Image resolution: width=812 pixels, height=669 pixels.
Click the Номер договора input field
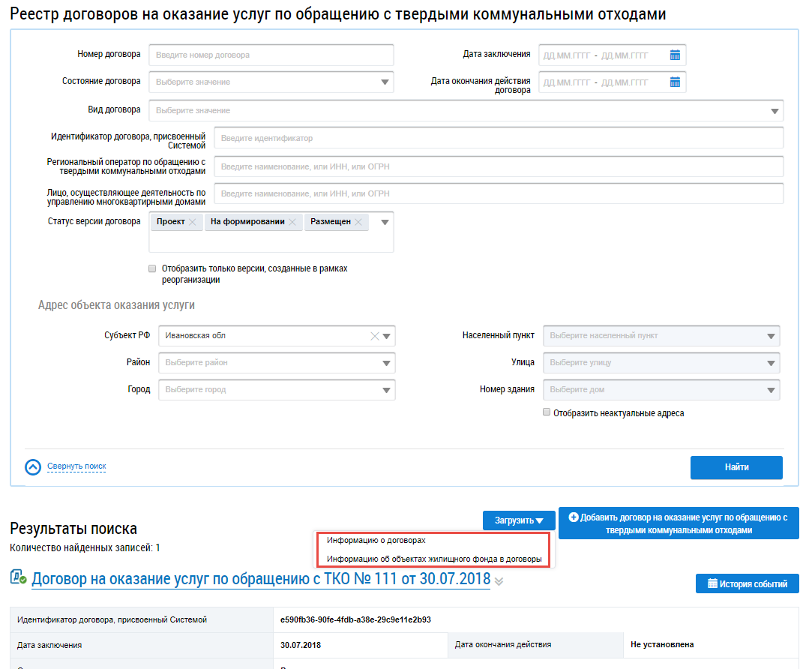(271, 55)
